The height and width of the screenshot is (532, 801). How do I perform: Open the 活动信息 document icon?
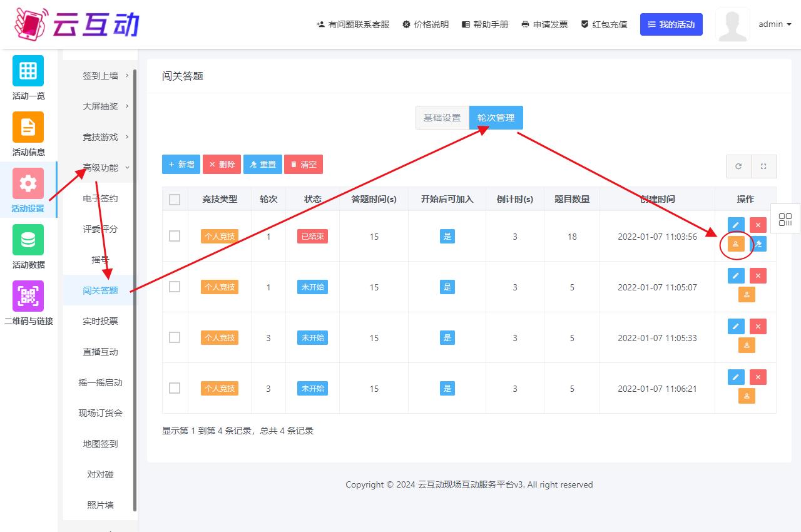click(x=28, y=127)
